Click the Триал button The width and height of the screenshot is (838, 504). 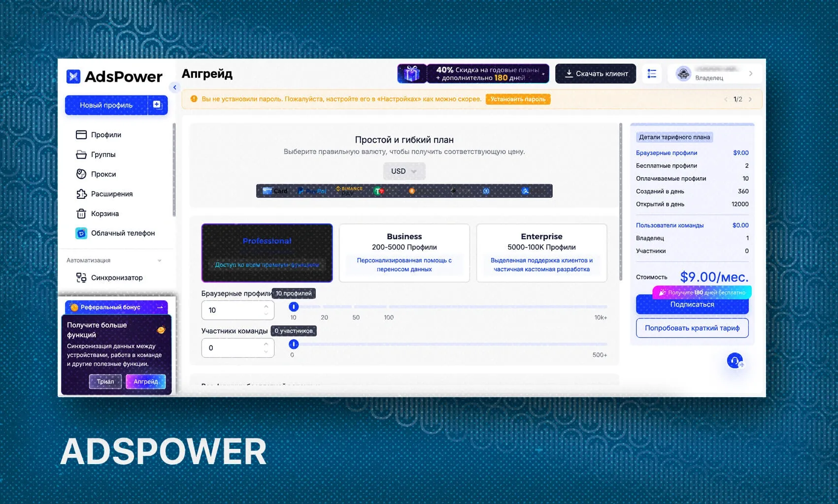(105, 381)
